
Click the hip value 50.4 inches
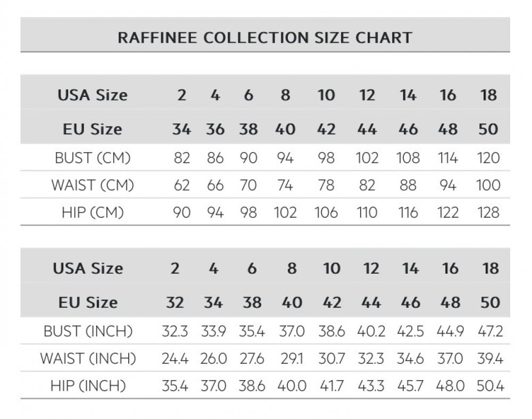[x=491, y=385]
